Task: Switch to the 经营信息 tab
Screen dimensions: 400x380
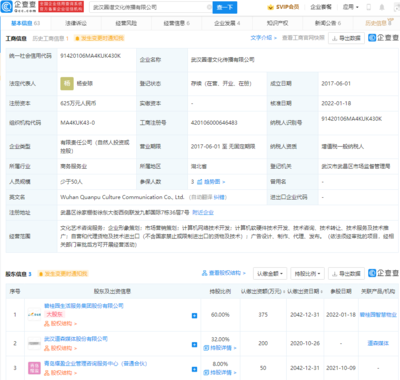Action: pos(176,23)
